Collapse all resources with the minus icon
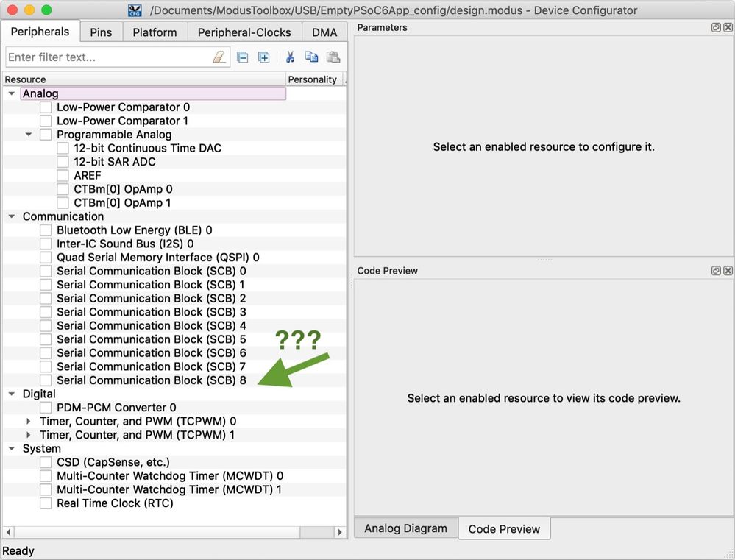This screenshot has height=560, width=735. (243, 57)
